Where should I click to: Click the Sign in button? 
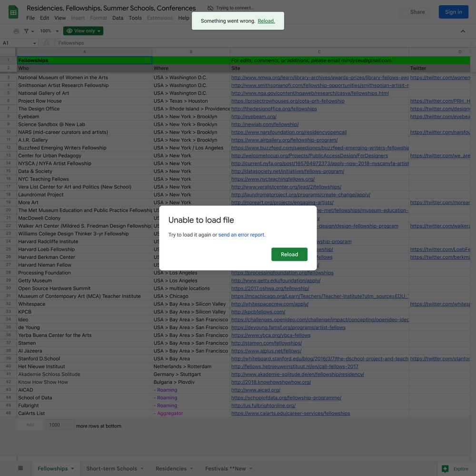pos(454,12)
